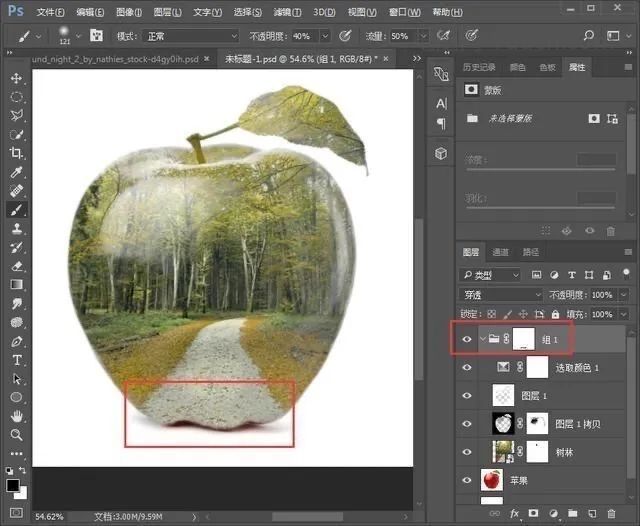This screenshot has height=526, width=640.
Task: Select the Move tool
Action: (x=16, y=78)
